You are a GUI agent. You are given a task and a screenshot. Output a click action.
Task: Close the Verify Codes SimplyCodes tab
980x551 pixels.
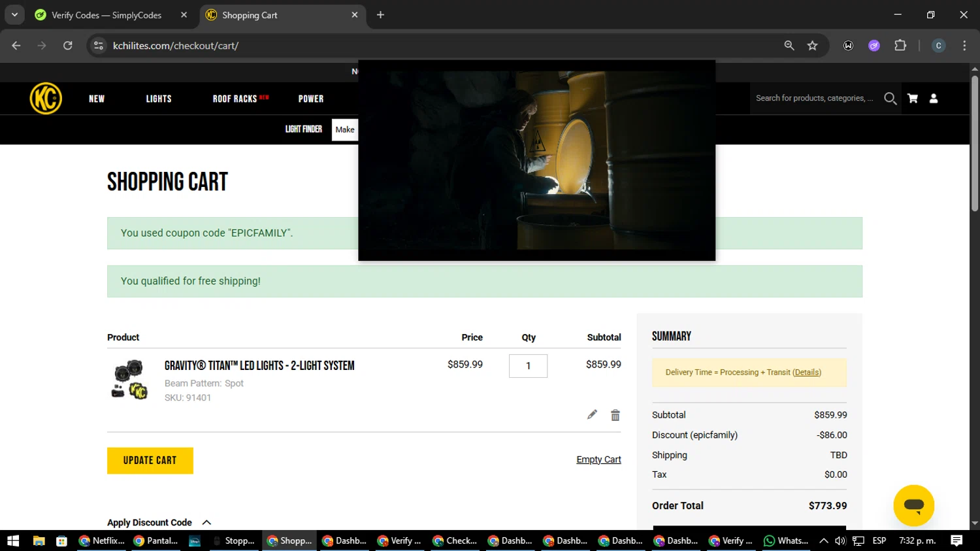click(184, 15)
